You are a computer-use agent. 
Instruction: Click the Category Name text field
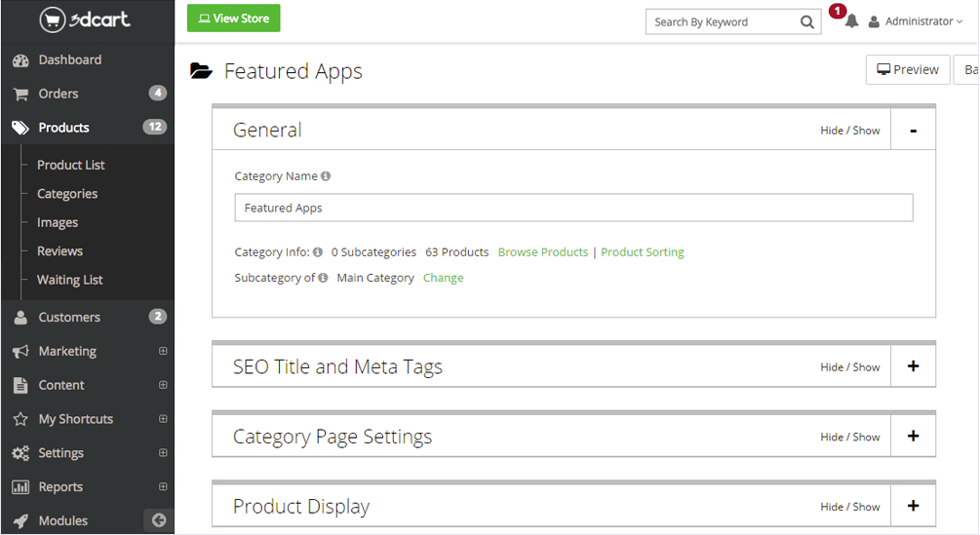[573, 208]
